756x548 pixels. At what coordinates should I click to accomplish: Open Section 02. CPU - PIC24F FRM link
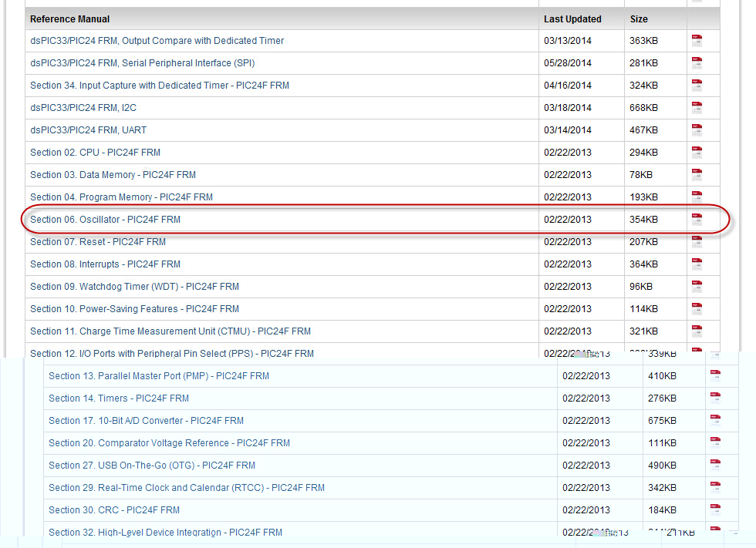(95, 152)
